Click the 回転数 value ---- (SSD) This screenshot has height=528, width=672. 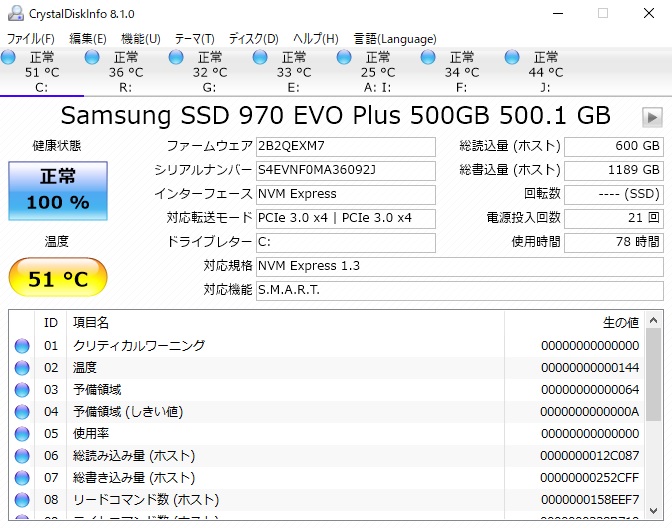click(x=614, y=195)
